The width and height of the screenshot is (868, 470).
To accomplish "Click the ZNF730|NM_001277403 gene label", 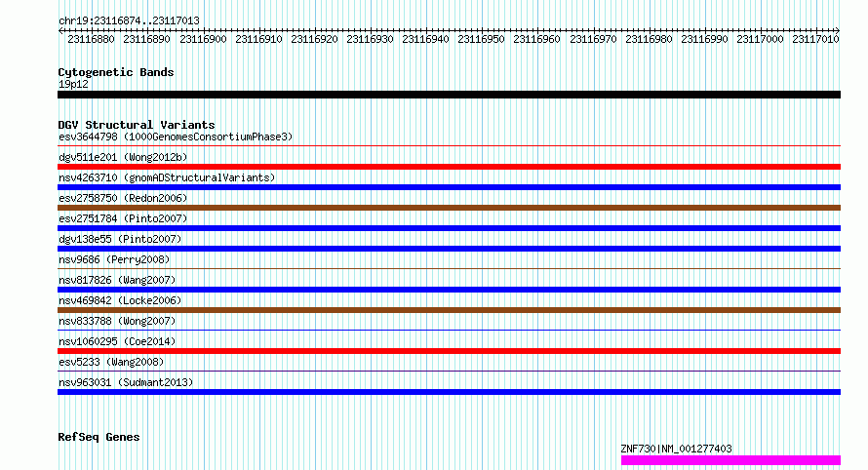I will point(677,449).
